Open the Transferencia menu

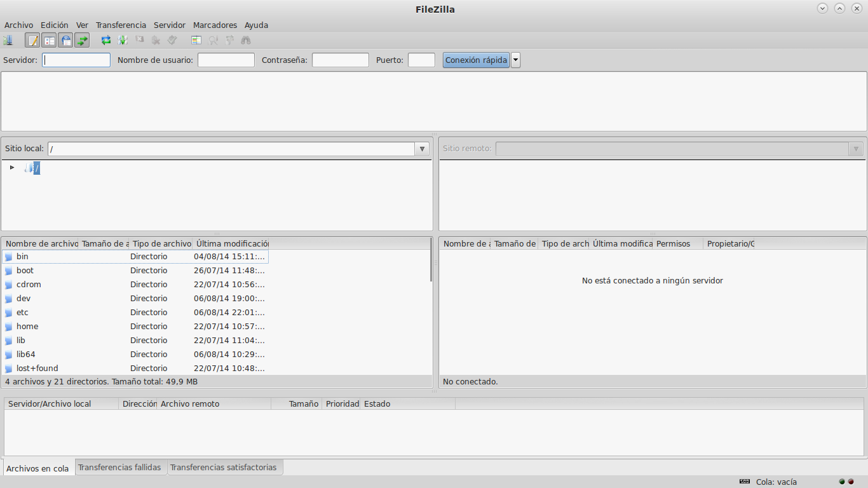(121, 25)
